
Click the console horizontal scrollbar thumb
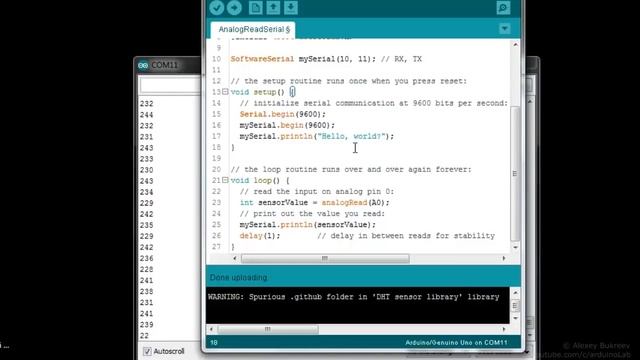(x=268, y=329)
